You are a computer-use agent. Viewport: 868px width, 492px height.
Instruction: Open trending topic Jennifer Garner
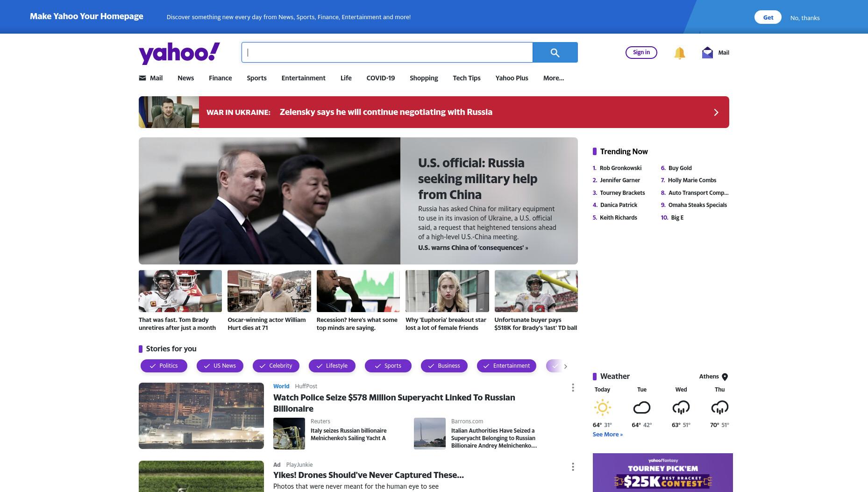[619, 180]
